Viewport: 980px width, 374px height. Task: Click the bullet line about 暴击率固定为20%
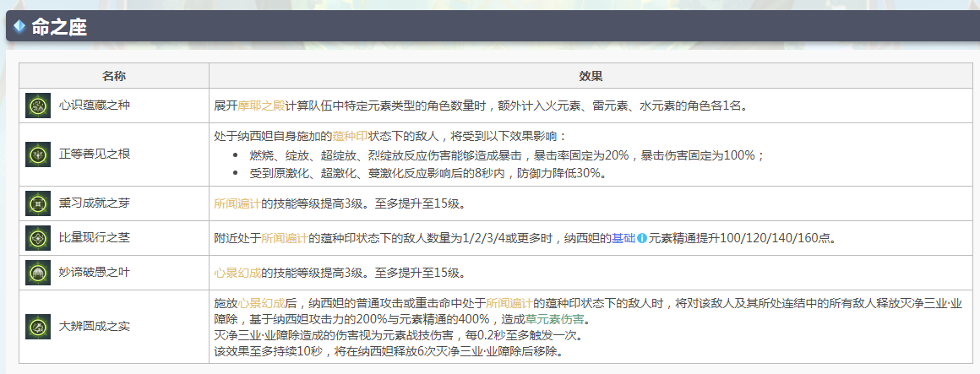(506, 156)
